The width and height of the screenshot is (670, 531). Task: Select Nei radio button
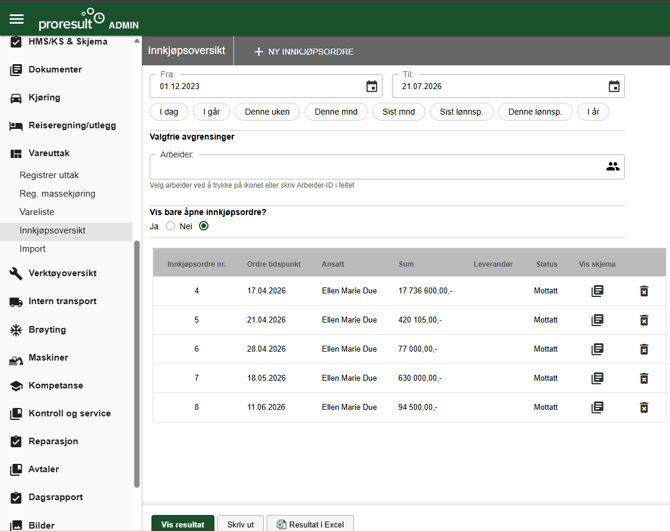coord(204,226)
